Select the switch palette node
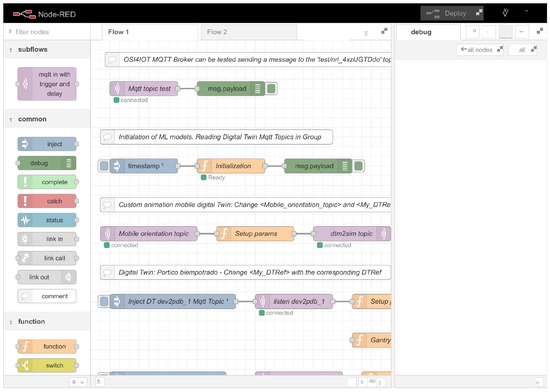The width and height of the screenshot is (550, 392). click(x=47, y=365)
